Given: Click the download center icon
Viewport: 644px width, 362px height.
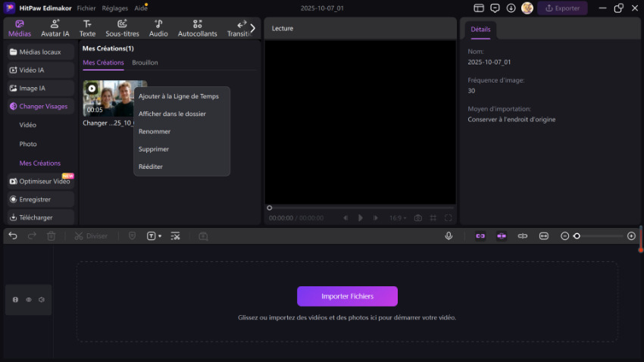Looking at the screenshot, I should (511, 8).
